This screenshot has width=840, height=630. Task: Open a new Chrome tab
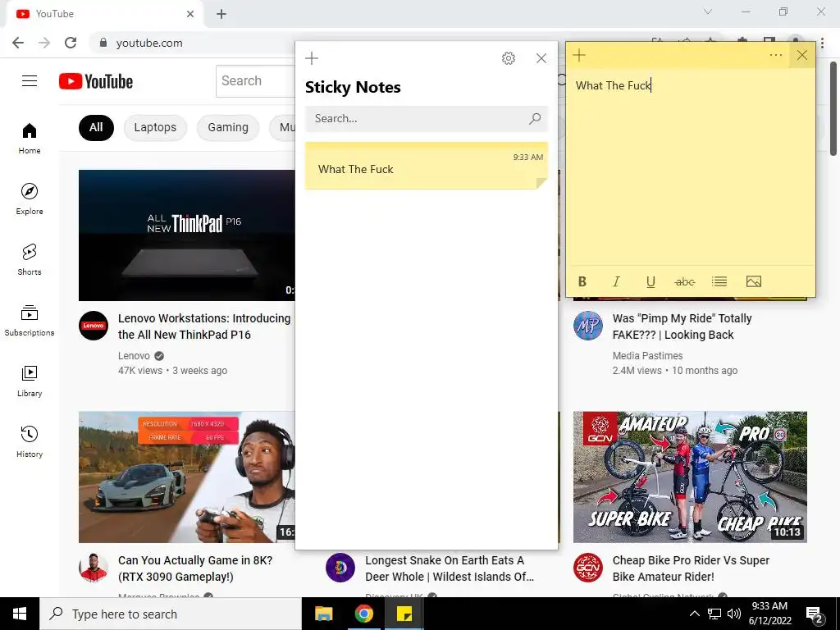click(x=221, y=14)
